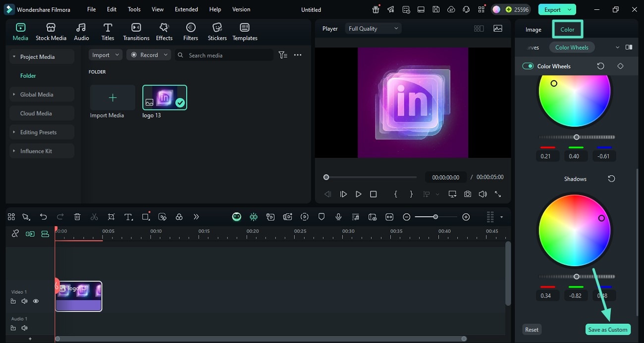The height and width of the screenshot is (343, 644).
Task: Click the Search media input field
Action: 224,55
